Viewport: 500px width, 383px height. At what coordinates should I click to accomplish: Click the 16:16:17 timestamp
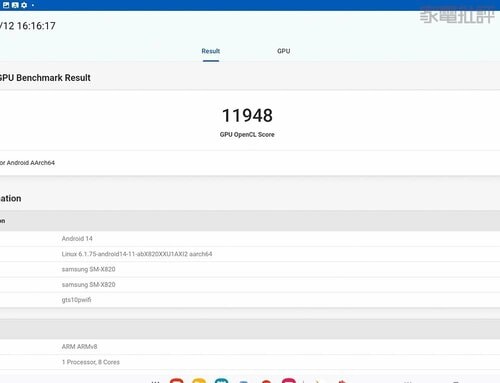click(36, 26)
